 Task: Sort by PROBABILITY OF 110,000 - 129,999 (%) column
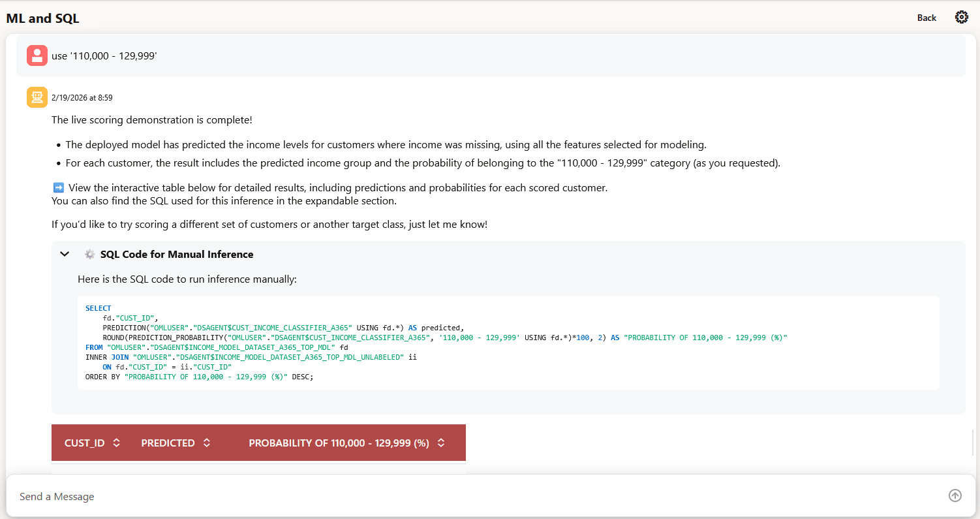click(441, 443)
